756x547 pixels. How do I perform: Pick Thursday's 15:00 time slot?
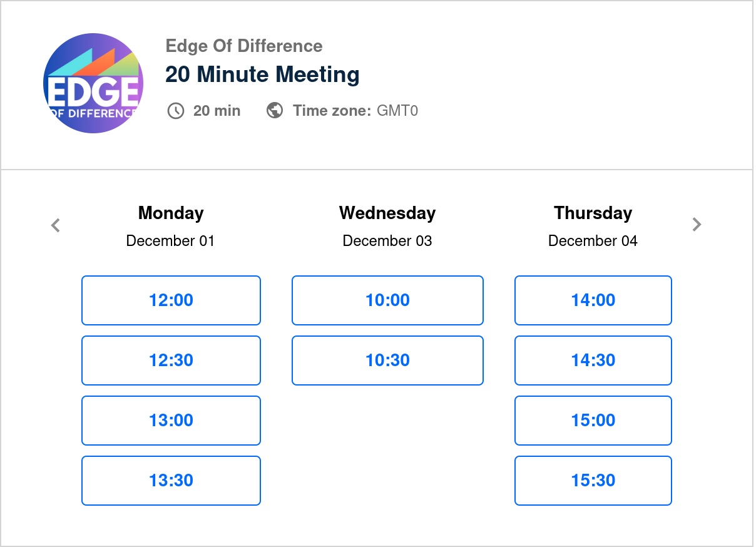coord(593,421)
